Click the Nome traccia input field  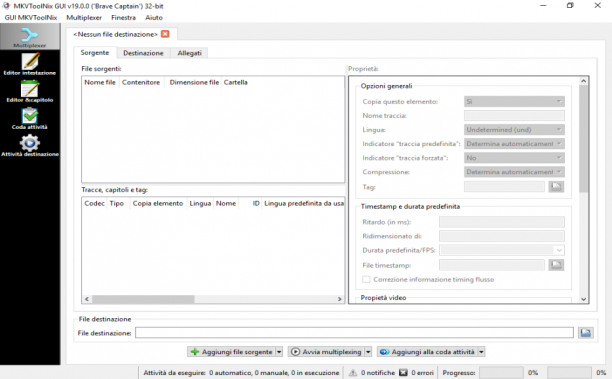click(x=514, y=116)
